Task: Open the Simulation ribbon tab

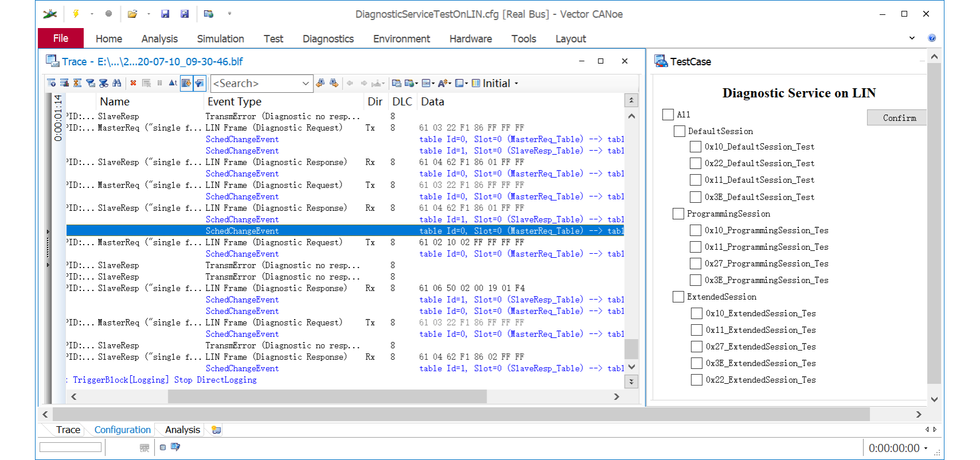Action: coord(221,38)
